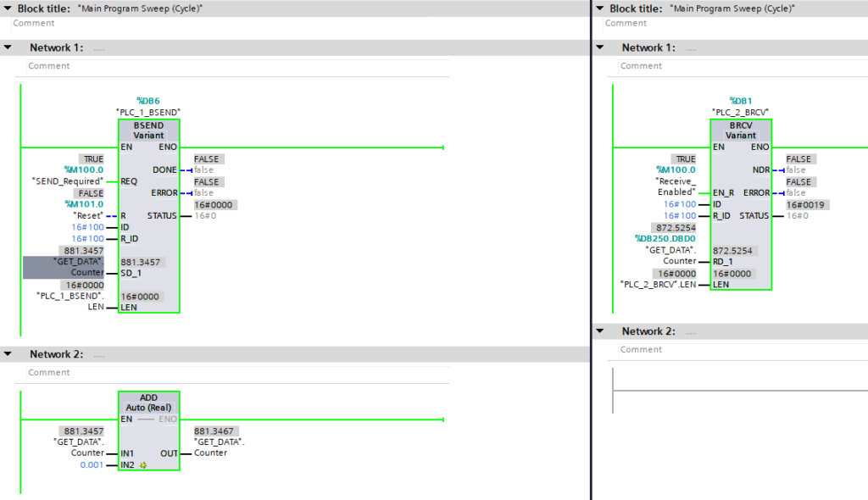Select the BSEND Variant block header
The width and height of the screenshot is (868, 500).
click(148, 131)
